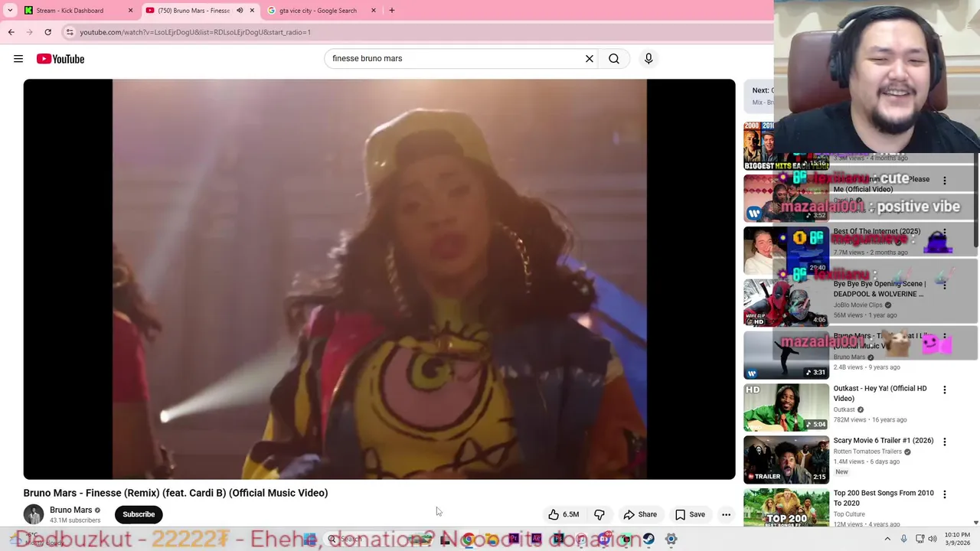The image size is (980, 551).
Task: Open Steam from the taskbar
Action: pos(648,540)
